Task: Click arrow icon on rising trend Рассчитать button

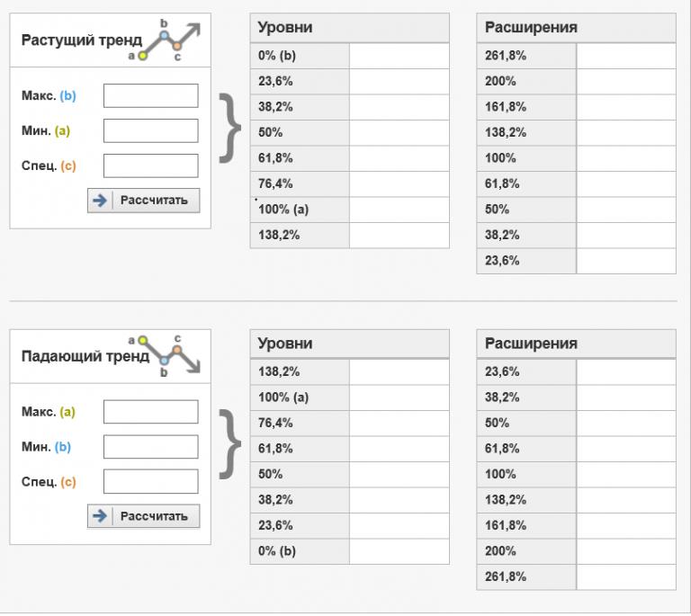Action: tap(100, 201)
